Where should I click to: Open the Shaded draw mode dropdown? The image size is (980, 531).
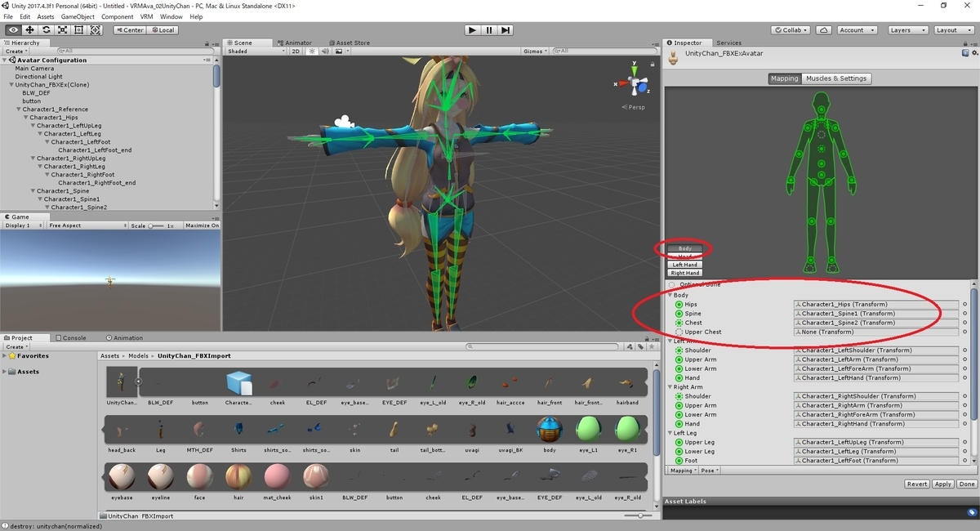[256, 51]
